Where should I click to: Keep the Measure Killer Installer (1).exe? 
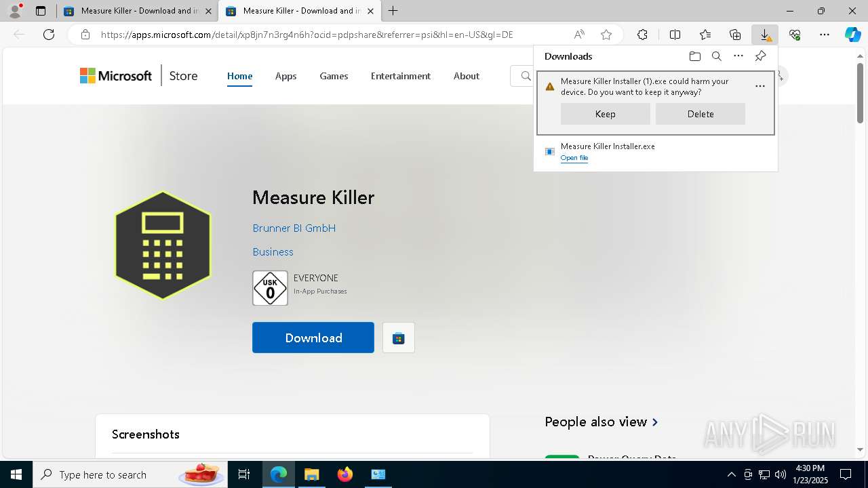pos(606,114)
